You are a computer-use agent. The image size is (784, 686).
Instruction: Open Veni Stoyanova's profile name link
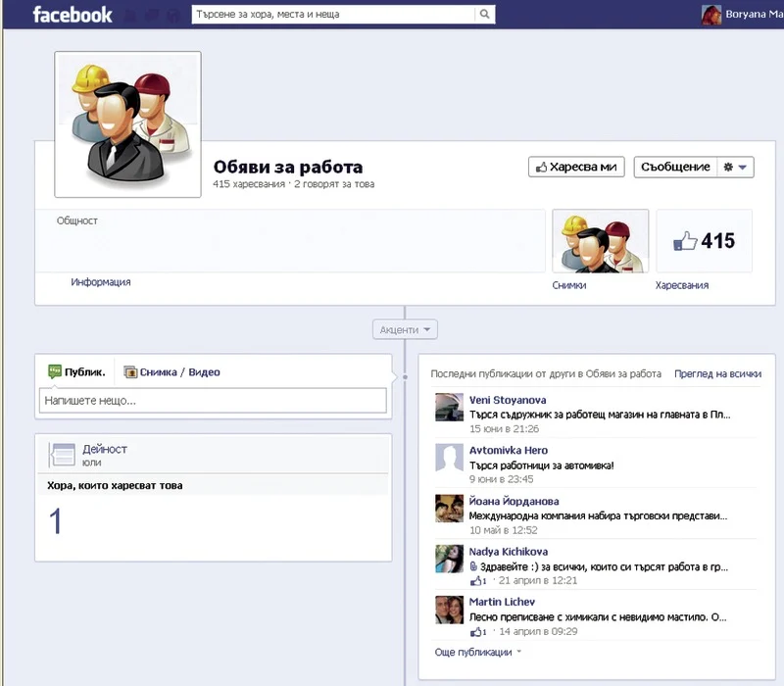508,400
